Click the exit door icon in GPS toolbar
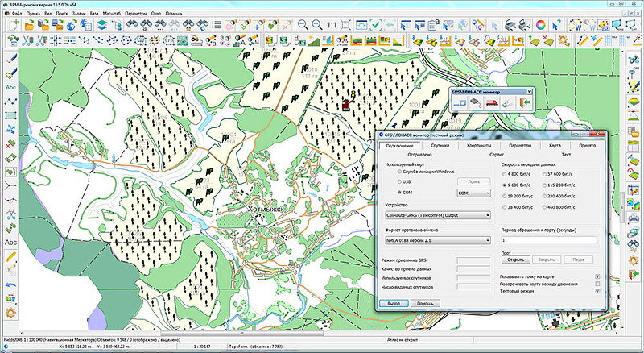The width and height of the screenshot is (644, 353). coord(524,103)
